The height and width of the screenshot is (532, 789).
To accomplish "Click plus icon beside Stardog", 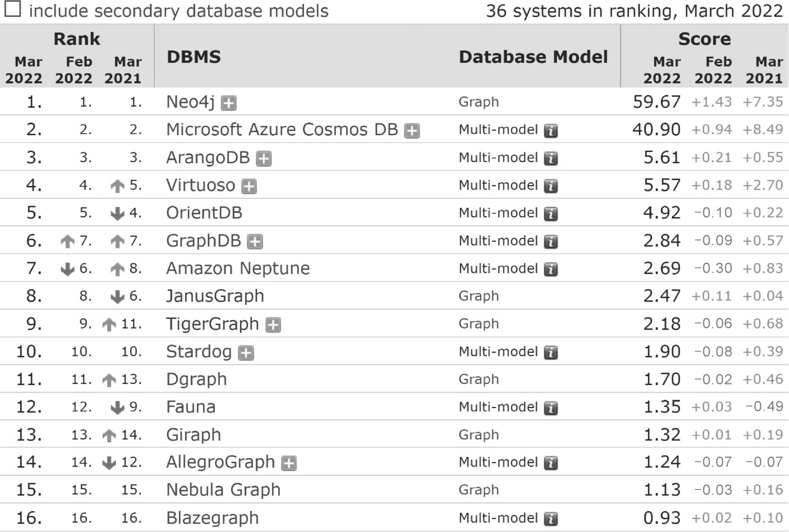I will pos(246,353).
